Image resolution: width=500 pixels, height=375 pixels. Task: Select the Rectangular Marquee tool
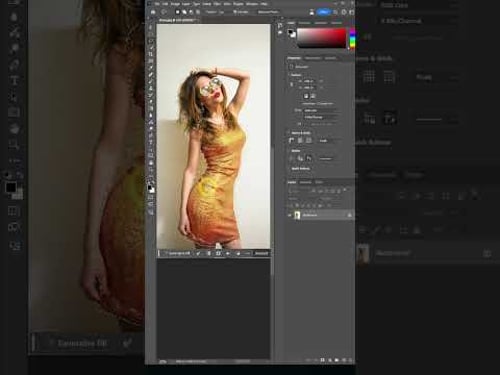coord(151,34)
